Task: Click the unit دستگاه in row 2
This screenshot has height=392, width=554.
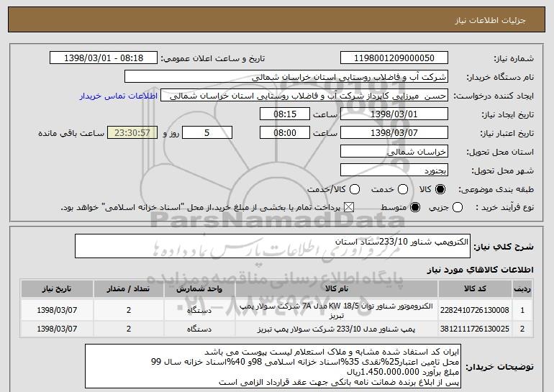Action: pyautogui.click(x=199, y=329)
